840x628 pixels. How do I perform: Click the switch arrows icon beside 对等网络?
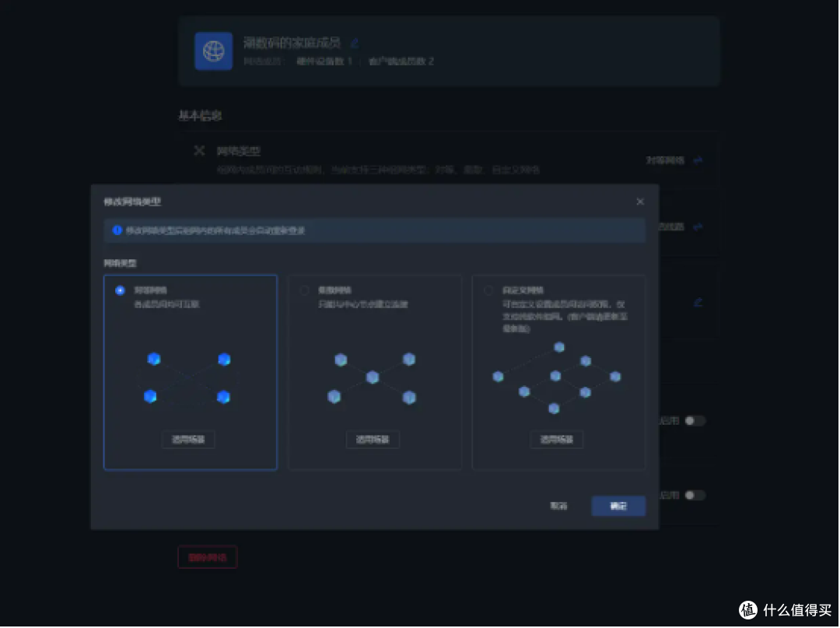[698, 160]
